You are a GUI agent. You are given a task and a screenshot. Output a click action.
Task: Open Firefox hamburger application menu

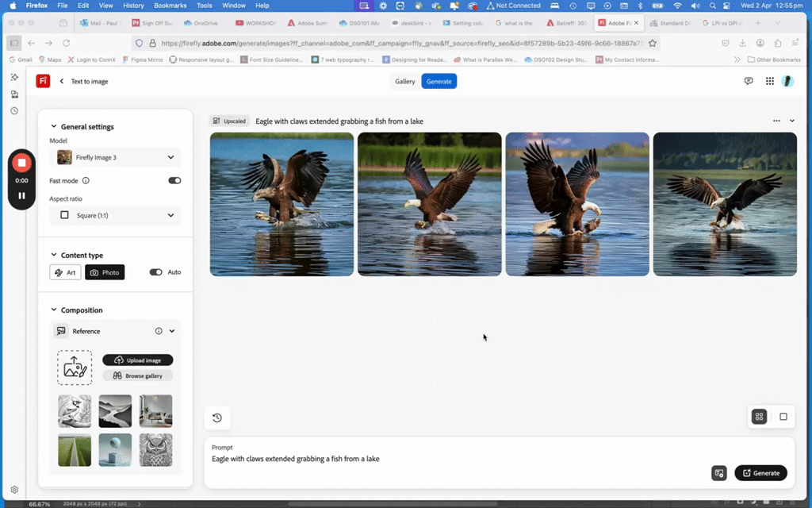(x=795, y=43)
